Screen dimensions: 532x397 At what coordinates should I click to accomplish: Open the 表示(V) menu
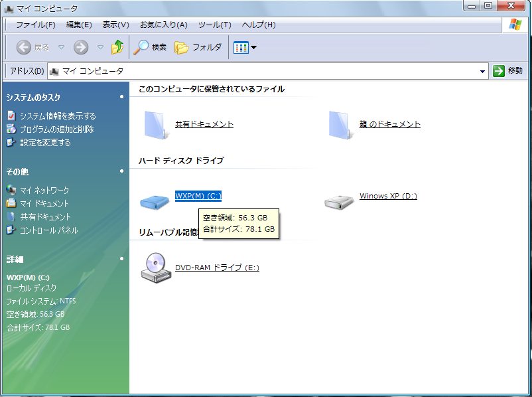(x=115, y=25)
